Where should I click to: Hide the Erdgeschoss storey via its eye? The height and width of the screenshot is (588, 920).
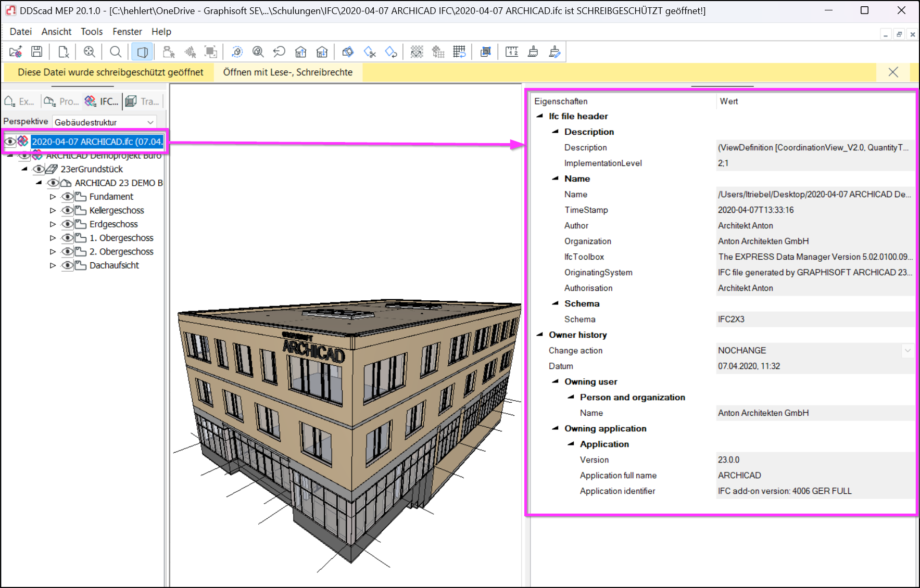68,224
